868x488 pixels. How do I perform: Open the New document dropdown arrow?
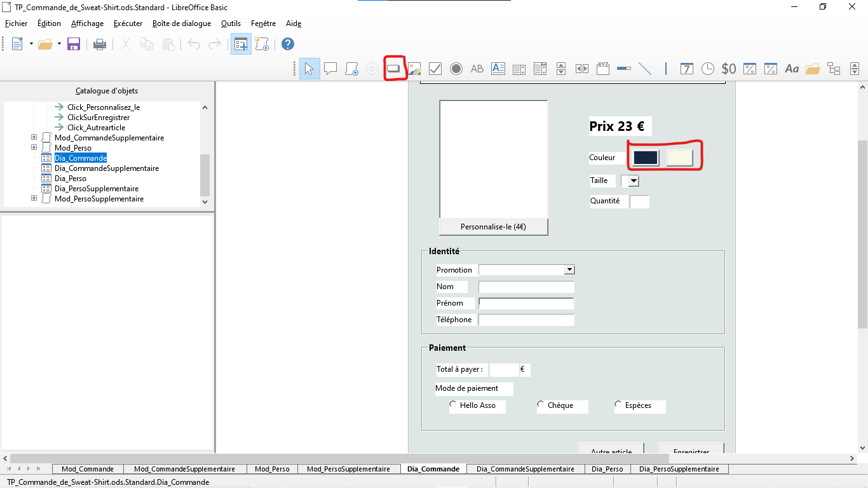point(31,44)
